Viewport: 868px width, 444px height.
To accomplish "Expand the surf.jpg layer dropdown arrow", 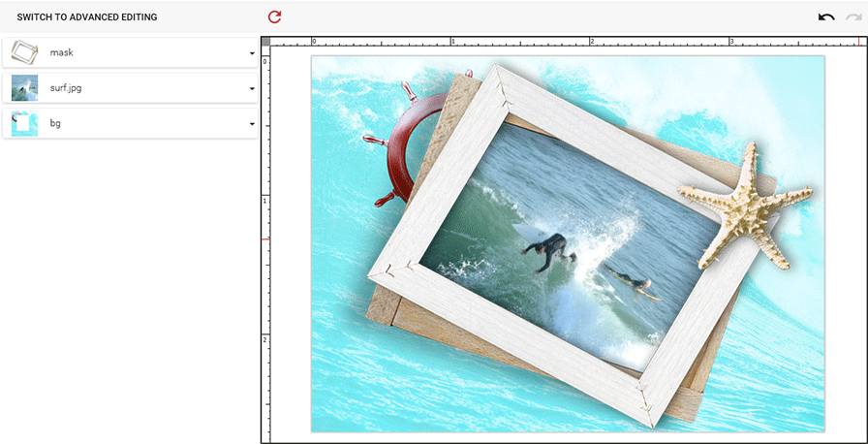I will 252,88.
